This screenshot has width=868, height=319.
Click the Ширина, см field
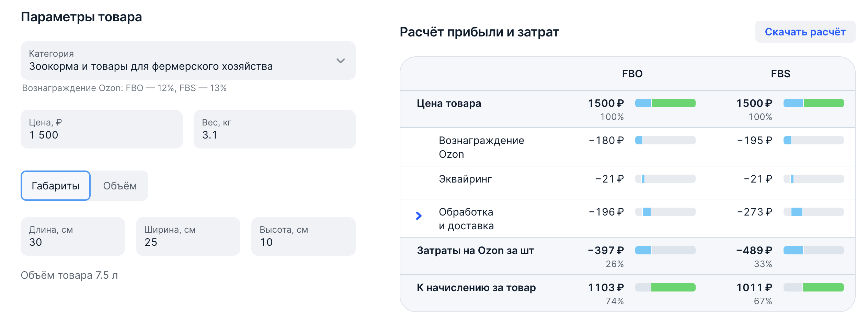pyautogui.click(x=188, y=236)
